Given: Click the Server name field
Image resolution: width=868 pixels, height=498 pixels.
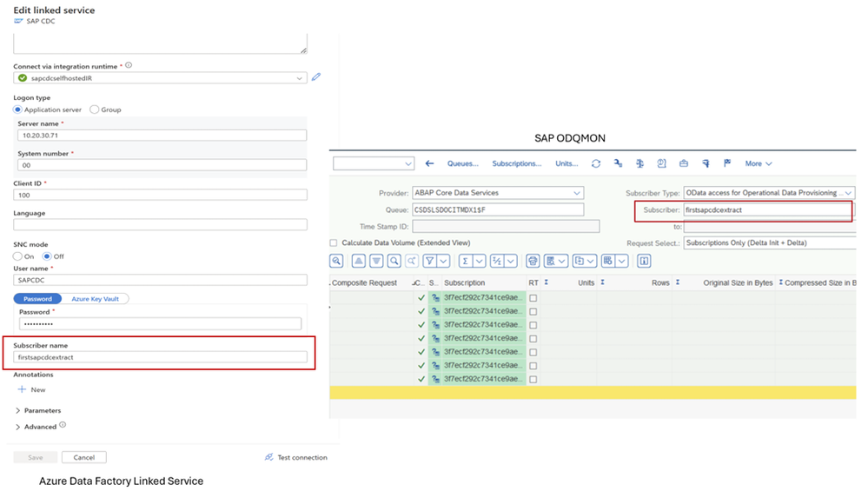Looking at the screenshot, I should point(162,136).
